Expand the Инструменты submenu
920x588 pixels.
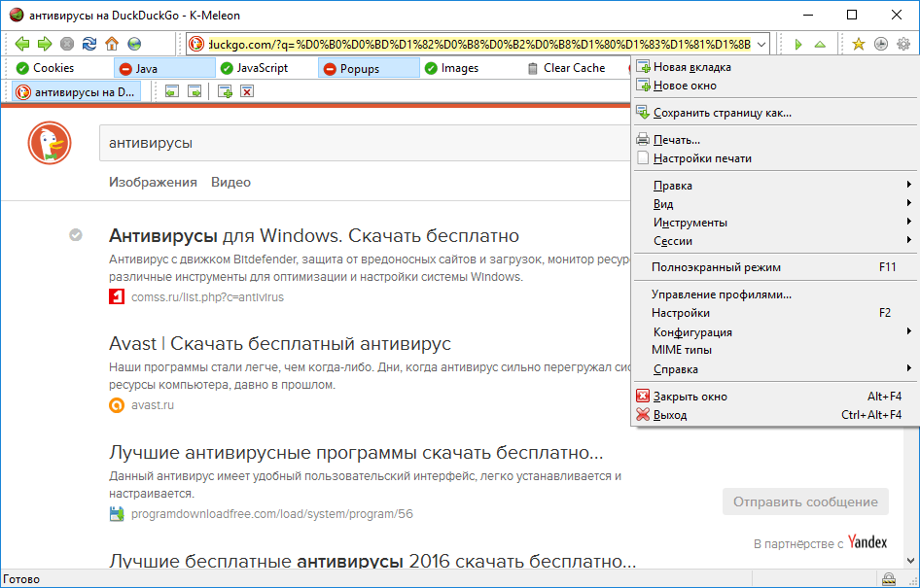coord(774,223)
